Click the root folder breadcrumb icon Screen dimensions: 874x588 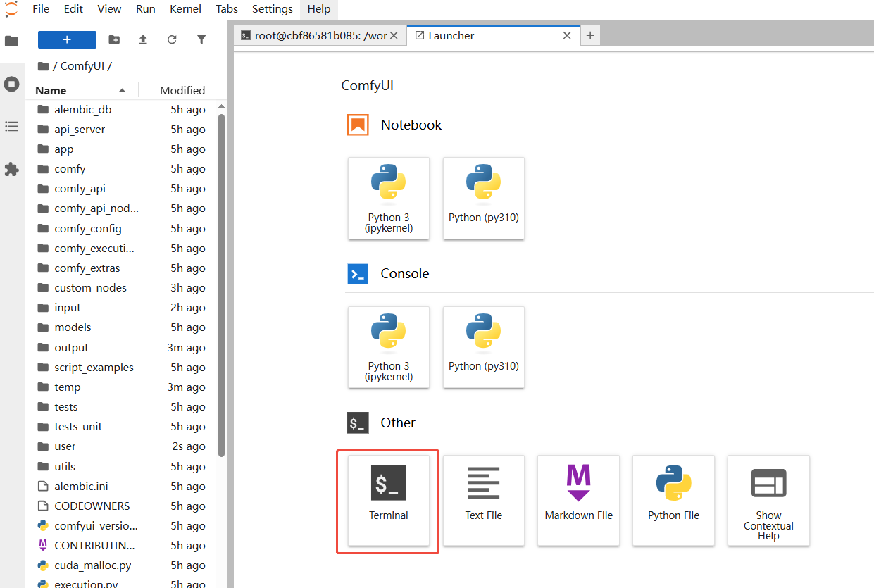pos(43,66)
